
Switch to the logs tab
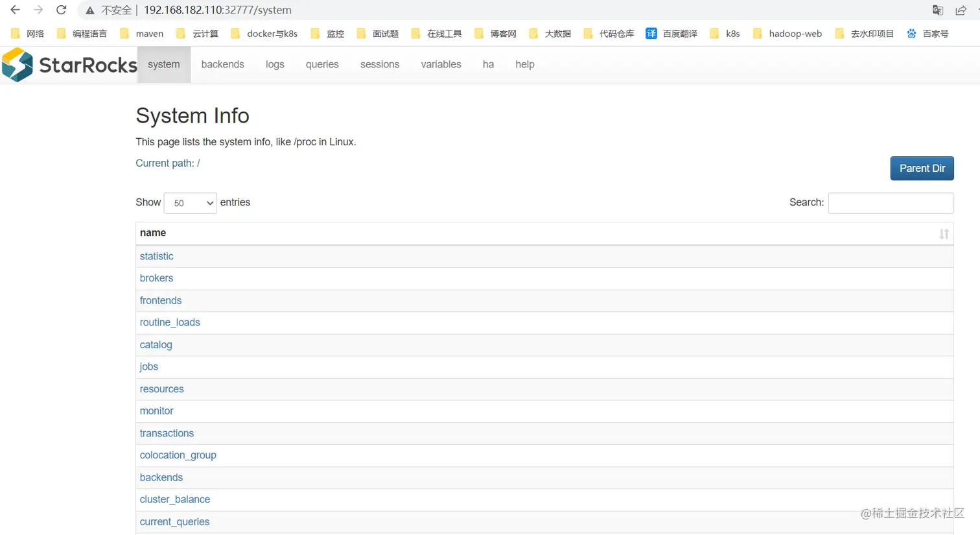[275, 64]
